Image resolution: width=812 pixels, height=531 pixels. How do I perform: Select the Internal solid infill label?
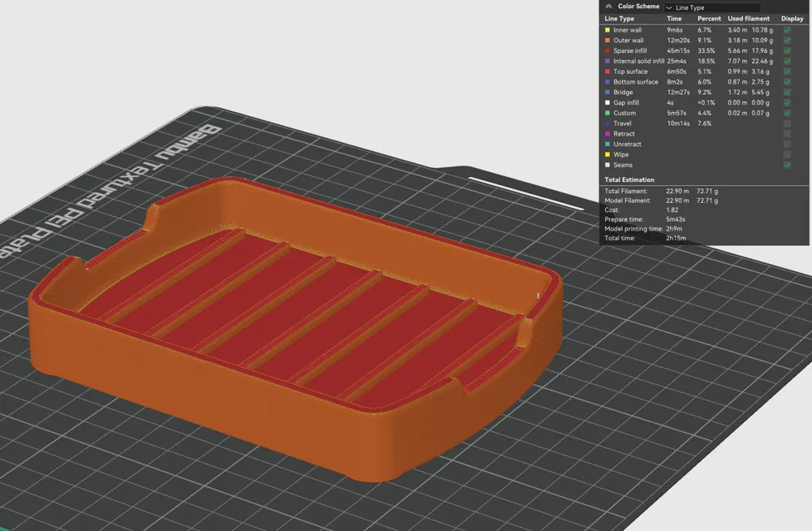[x=638, y=61]
